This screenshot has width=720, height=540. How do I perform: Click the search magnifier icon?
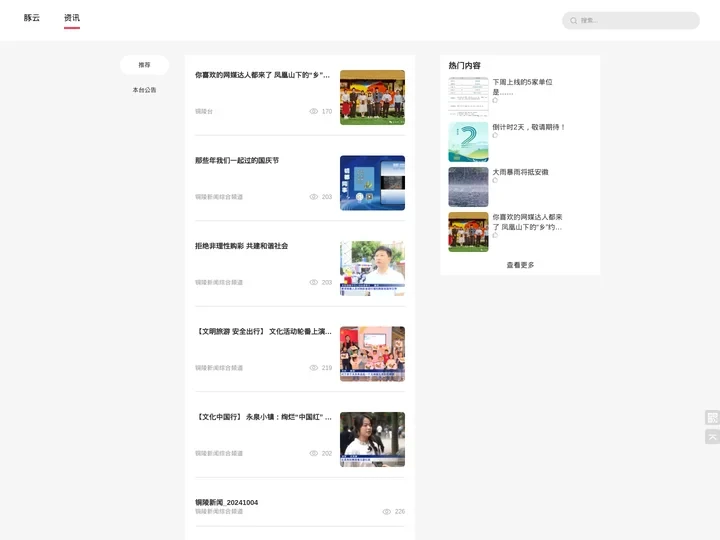pos(574,21)
